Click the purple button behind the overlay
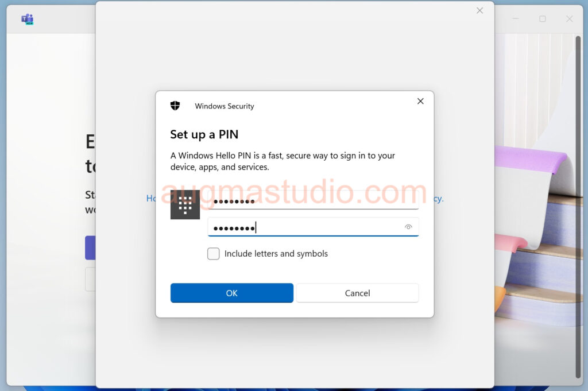The image size is (588, 391). 90,248
